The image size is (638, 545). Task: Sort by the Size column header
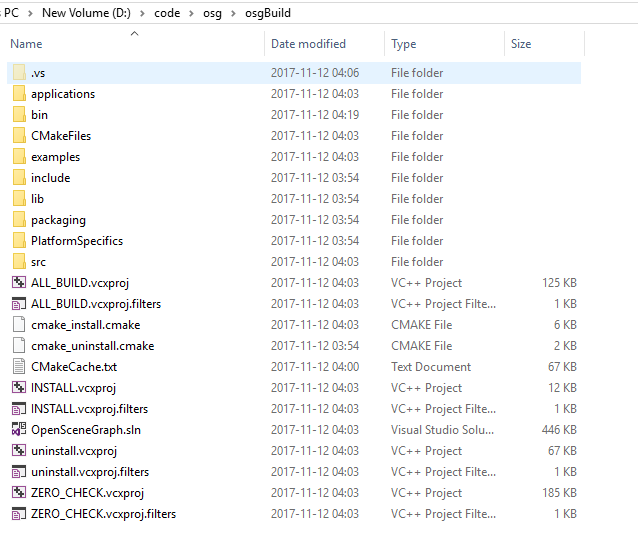click(521, 44)
